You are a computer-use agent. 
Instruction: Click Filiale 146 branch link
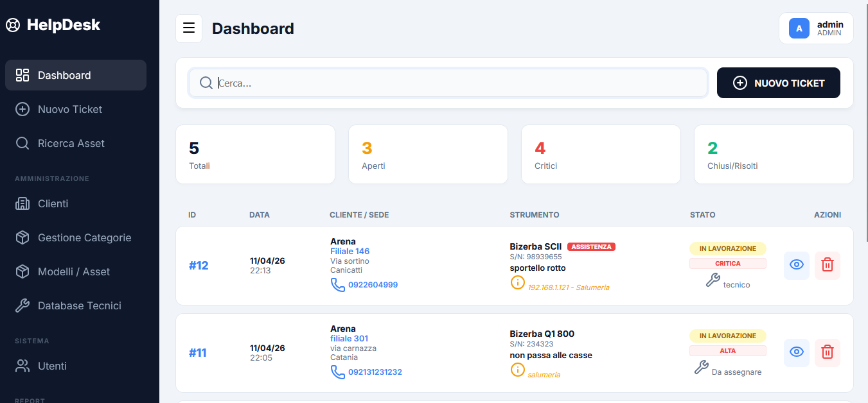pos(350,251)
